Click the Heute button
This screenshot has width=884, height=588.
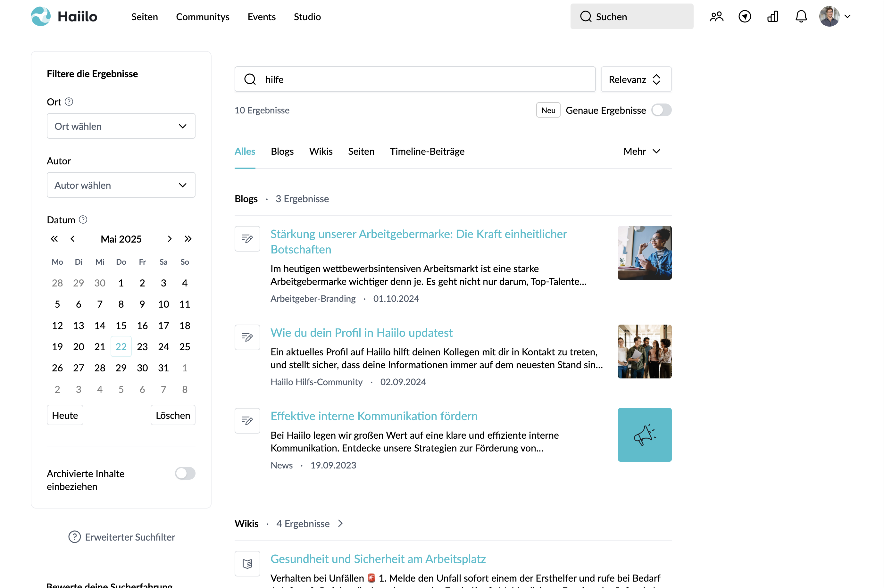[x=65, y=415]
